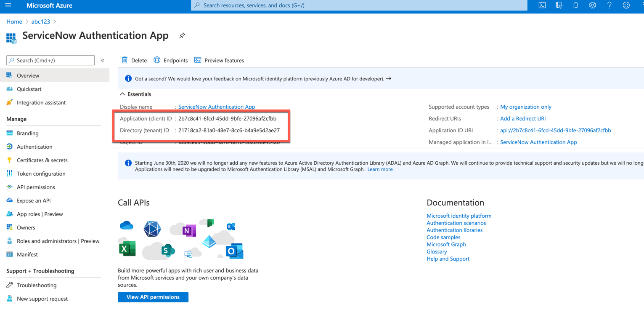The image size is (644, 315).
Task: Click the App roles icon
Action: click(9, 214)
